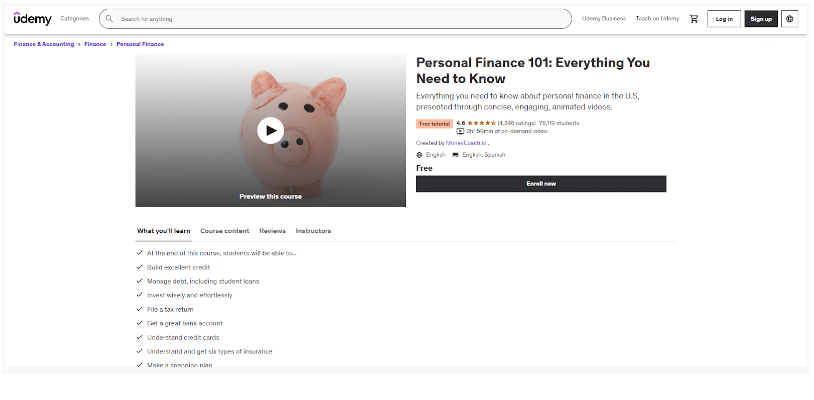Image resolution: width=814 pixels, height=400 pixels.
Task: Click the course title heading
Action: [x=533, y=71]
